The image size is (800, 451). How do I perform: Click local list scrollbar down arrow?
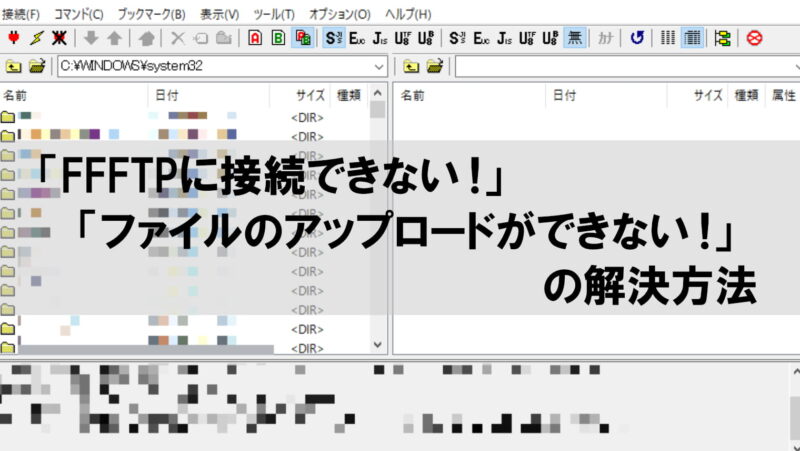pyautogui.click(x=378, y=344)
